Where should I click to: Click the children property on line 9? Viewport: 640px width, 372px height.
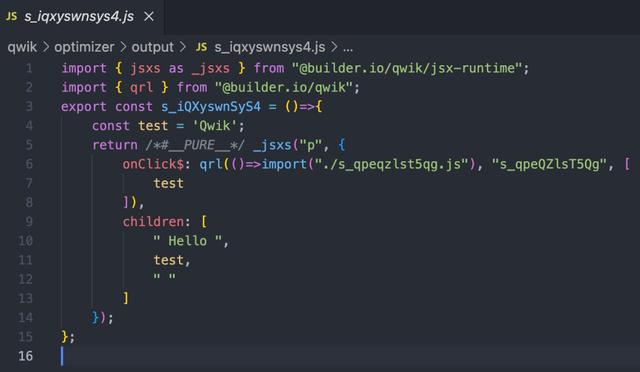pyautogui.click(x=153, y=222)
